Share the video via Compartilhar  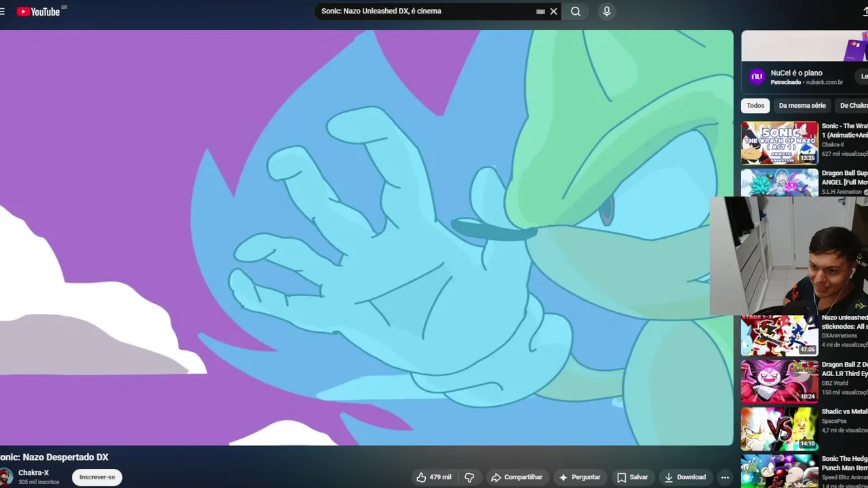517,477
